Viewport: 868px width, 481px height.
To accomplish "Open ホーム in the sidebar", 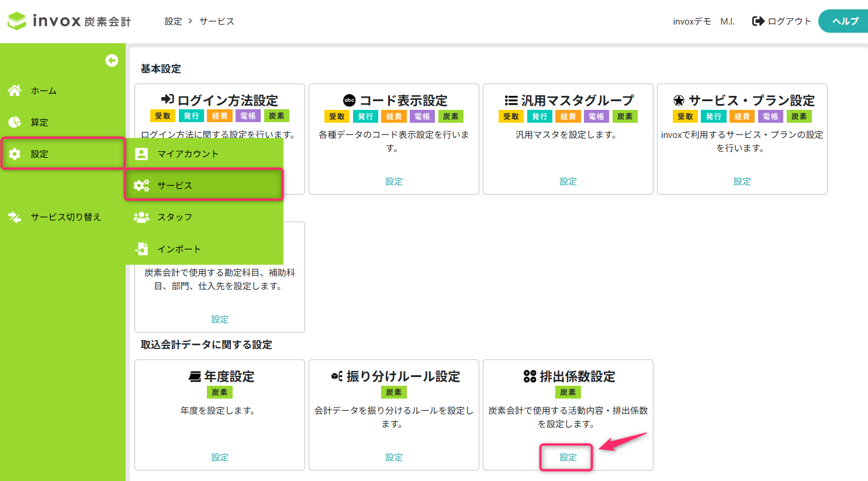I will click(x=44, y=91).
